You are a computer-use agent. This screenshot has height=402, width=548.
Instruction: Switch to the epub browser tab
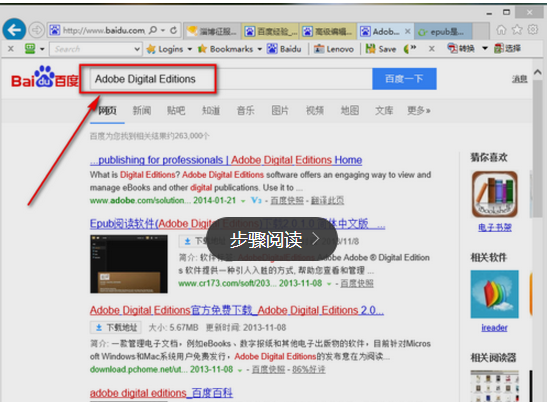[x=442, y=32]
